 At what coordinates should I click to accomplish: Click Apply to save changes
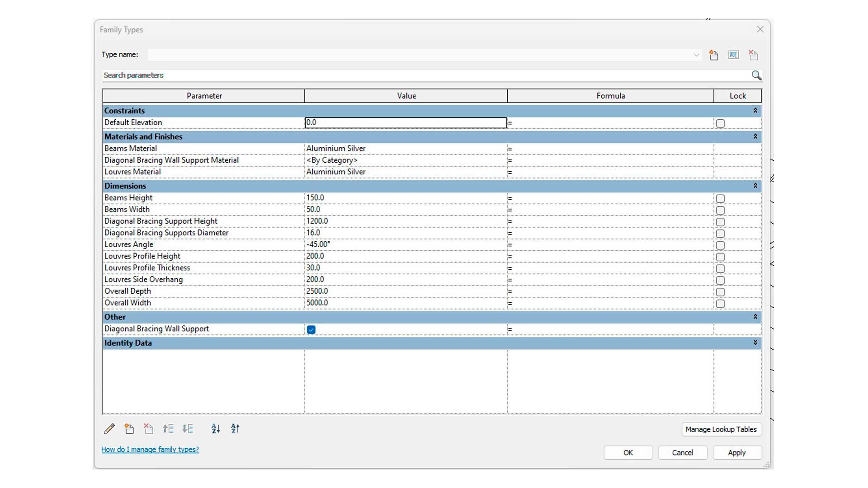[736, 452]
